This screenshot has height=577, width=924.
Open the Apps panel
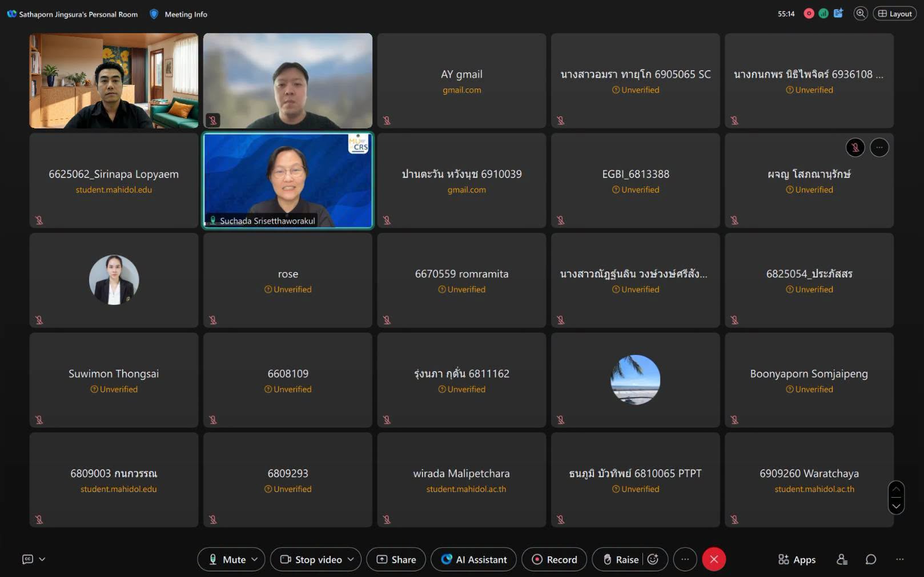tap(797, 559)
